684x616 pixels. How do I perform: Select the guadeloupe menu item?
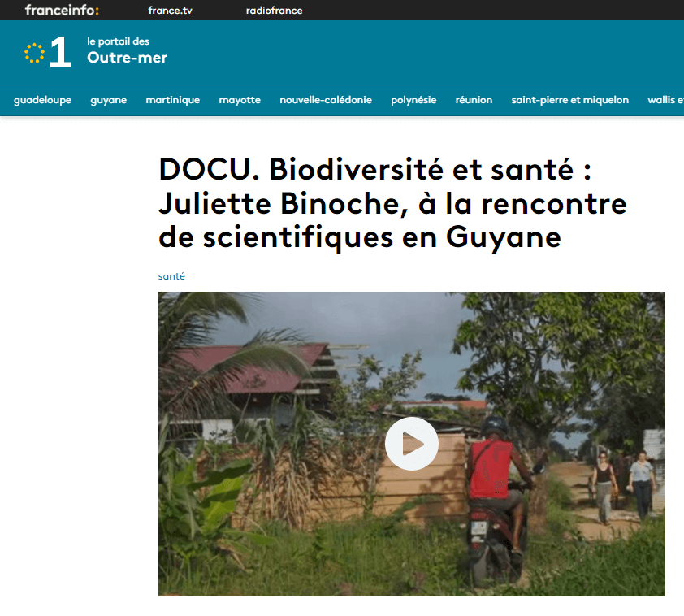pos(42,100)
